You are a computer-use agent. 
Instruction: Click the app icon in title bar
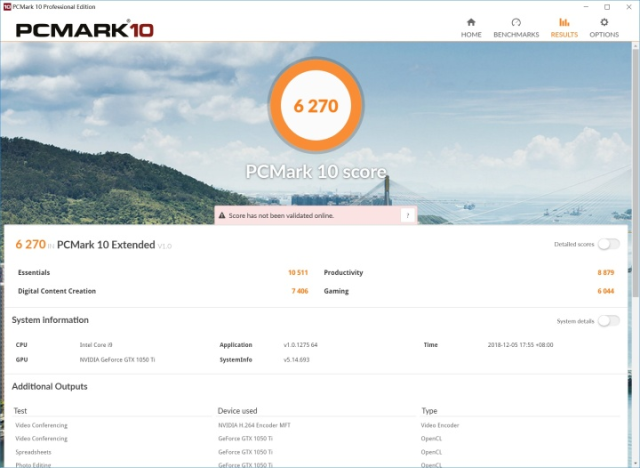pyautogui.click(x=6, y=7)
